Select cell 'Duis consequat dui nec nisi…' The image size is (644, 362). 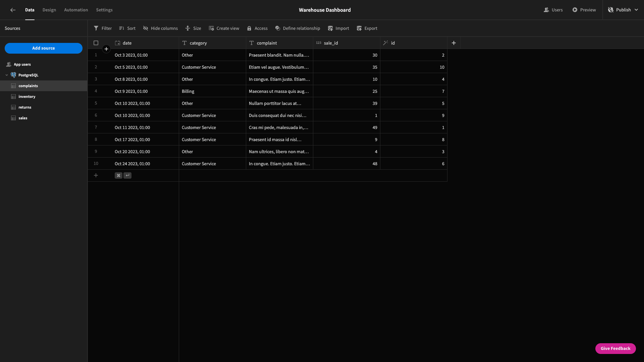(279, 115)
